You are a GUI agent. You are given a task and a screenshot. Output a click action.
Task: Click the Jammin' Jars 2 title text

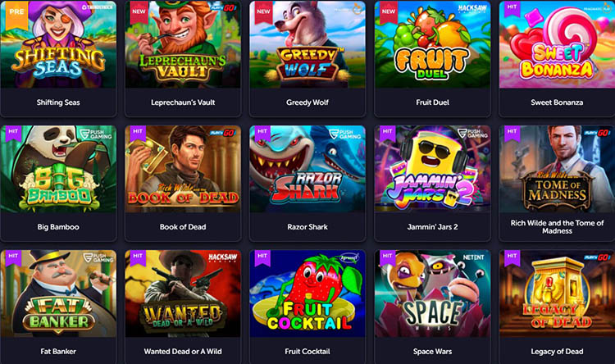point(432,227)
